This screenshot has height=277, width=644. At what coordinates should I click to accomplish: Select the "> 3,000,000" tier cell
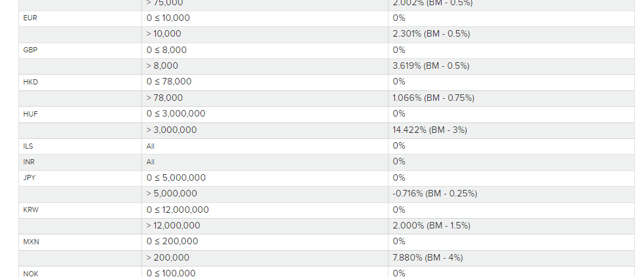click(x=172, y=130)
